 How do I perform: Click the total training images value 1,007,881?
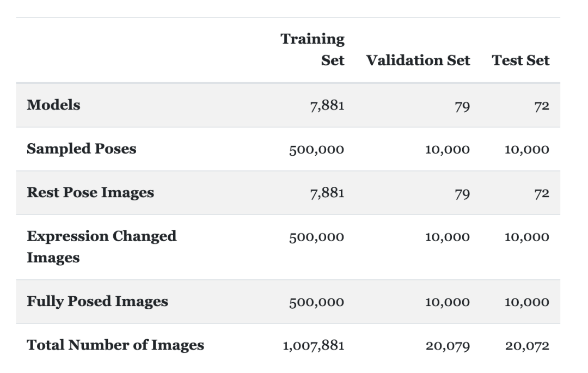(x=313, y=346)
